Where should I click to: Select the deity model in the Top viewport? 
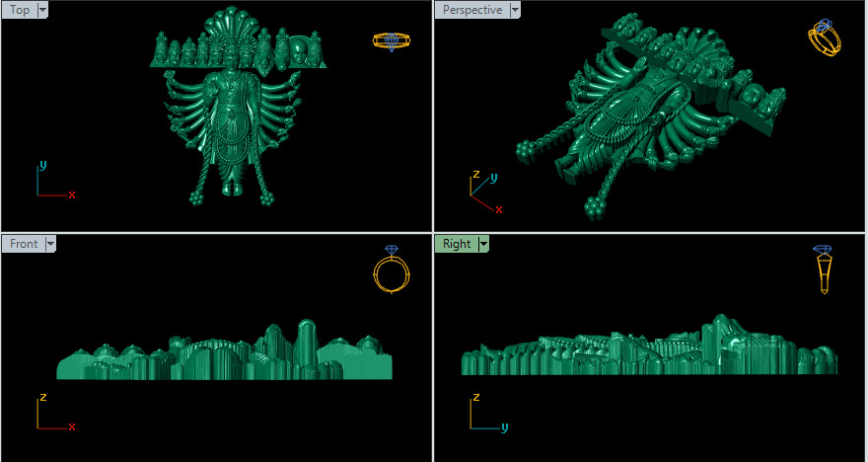[x=238, y=106]
